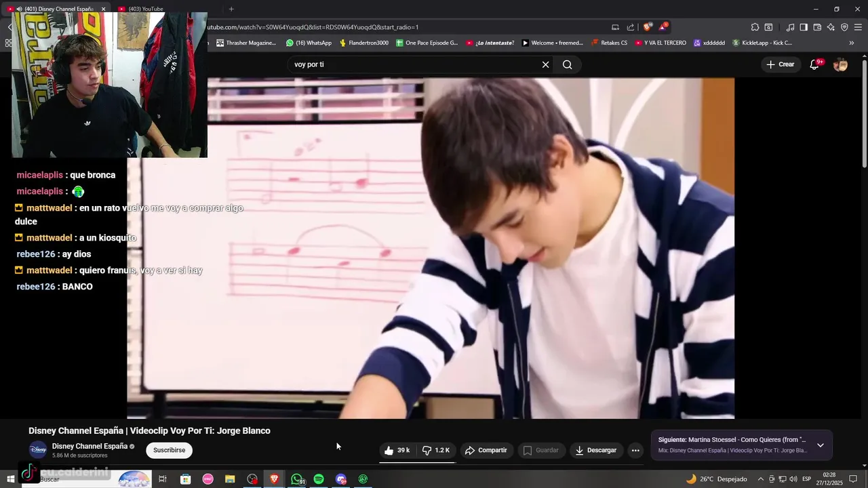
Task: Switch the ESP keyboard language indicator
Action: [x=807, y=479]
